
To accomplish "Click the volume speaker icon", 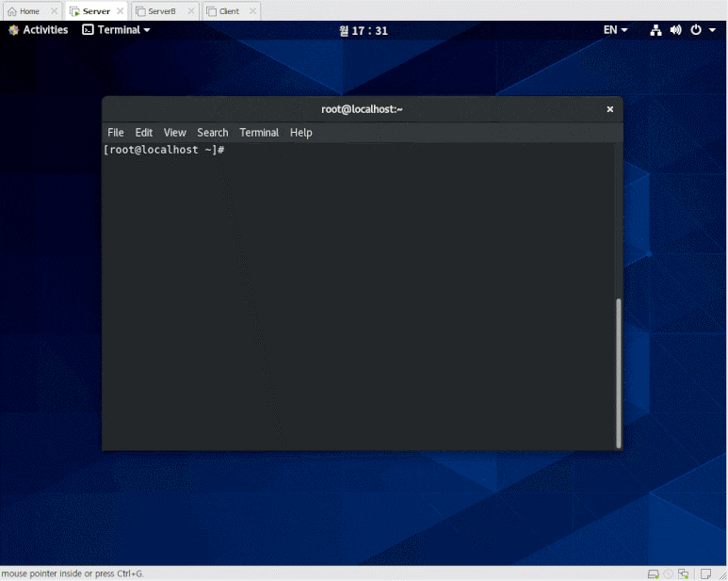I will pos(675,30).
